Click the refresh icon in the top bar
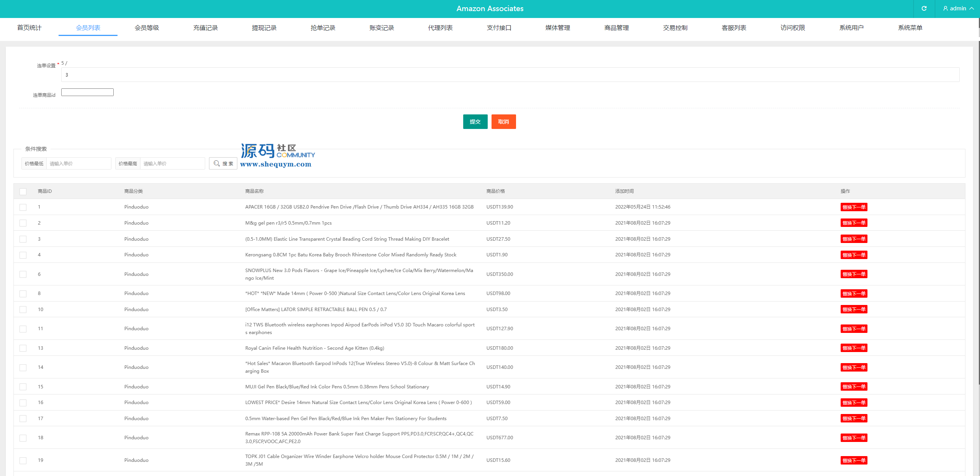 [924, 8]
